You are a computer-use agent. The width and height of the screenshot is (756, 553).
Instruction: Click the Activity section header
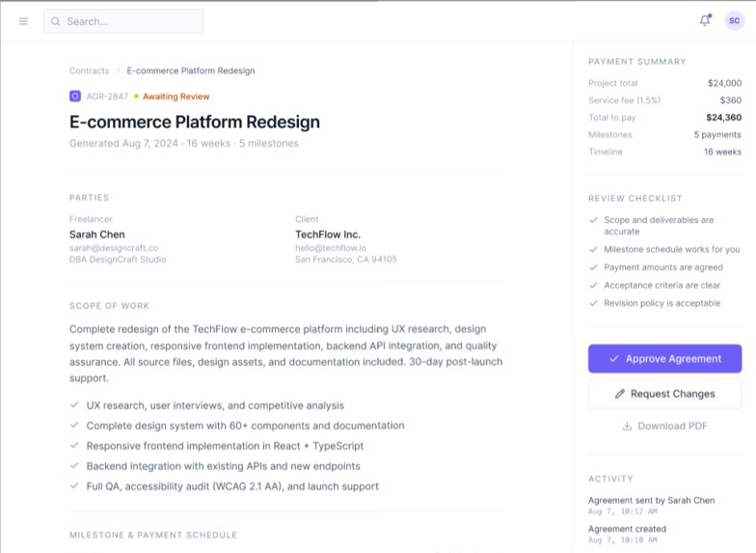(610, 479)
